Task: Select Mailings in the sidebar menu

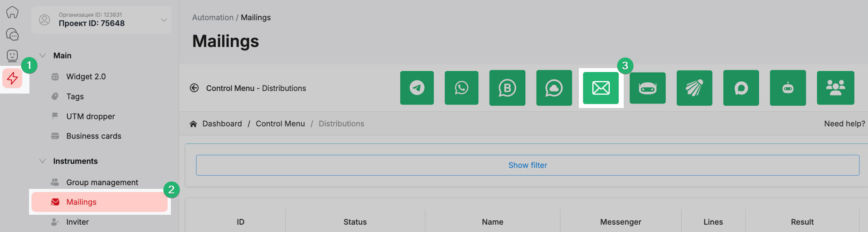Action: click(x=82, y=202)
